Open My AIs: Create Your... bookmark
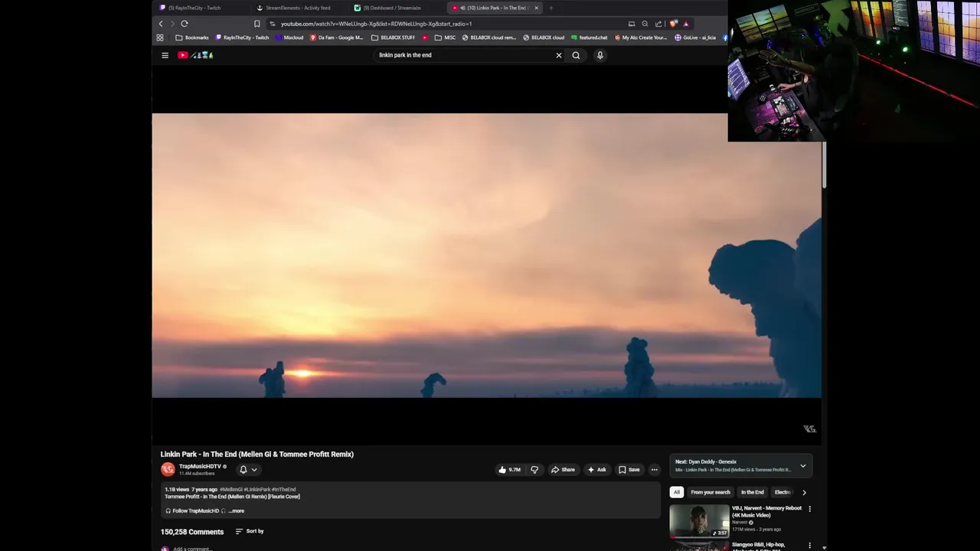This screenshot has width=980, height=551. tap(640, 37)
